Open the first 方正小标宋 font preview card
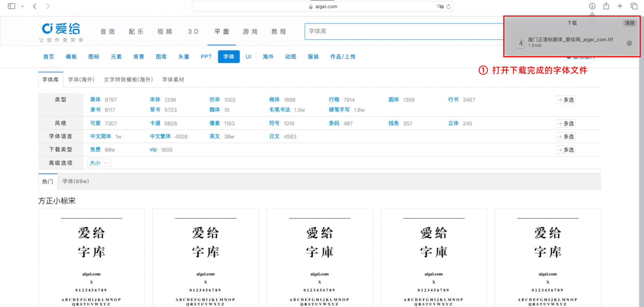Viewport: 644px width, 307px height. (x=91, y=258)
